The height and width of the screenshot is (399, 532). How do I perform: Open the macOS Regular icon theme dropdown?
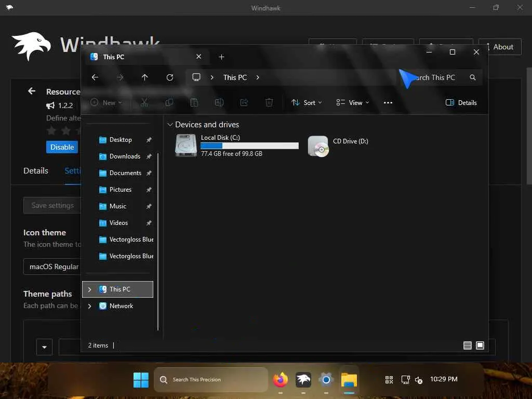point(52,267)
